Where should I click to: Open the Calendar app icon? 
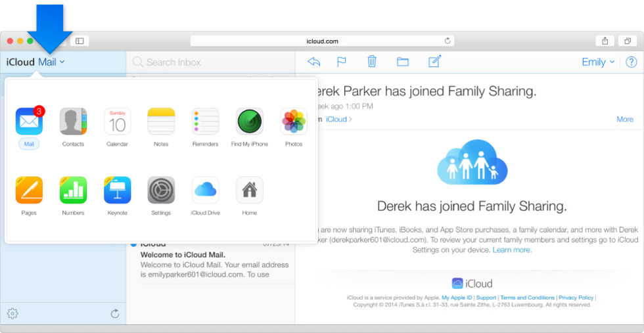coord(117,122)
